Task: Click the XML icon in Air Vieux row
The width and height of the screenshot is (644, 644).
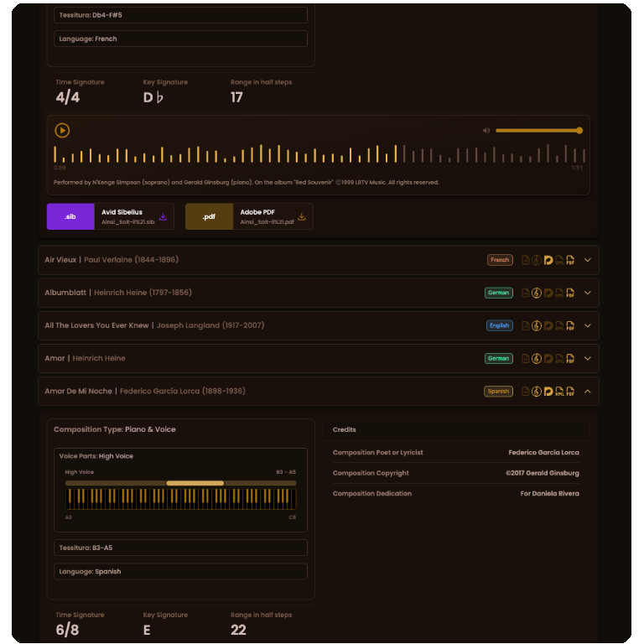Action: pyautogui.click(x=559, y=260)
